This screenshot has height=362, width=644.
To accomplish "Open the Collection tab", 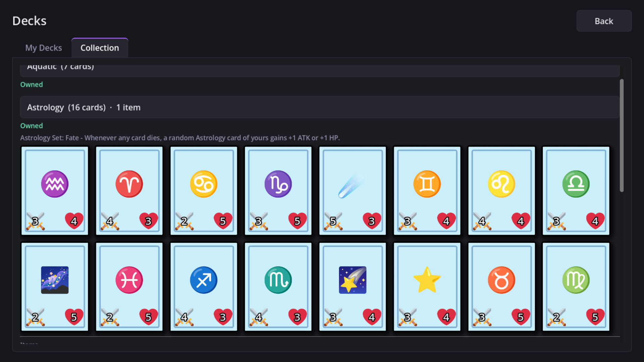I will click(x=100, y=48).
